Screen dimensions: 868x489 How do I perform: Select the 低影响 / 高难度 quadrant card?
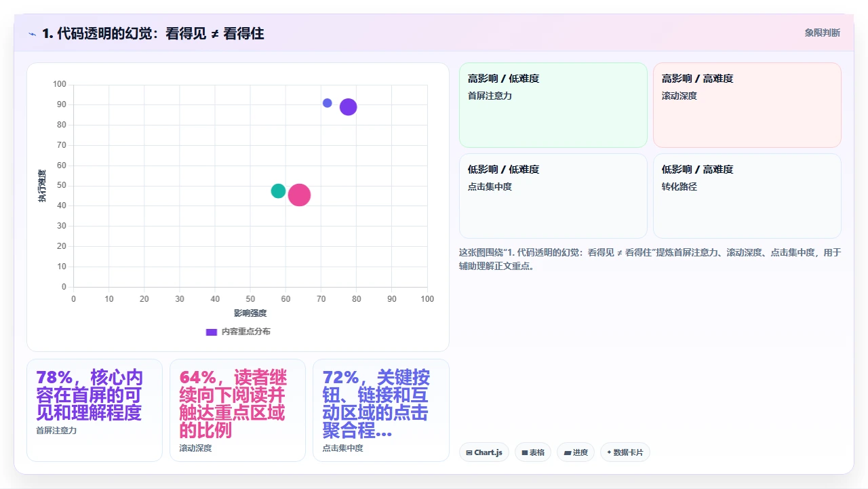click(747, 196)
